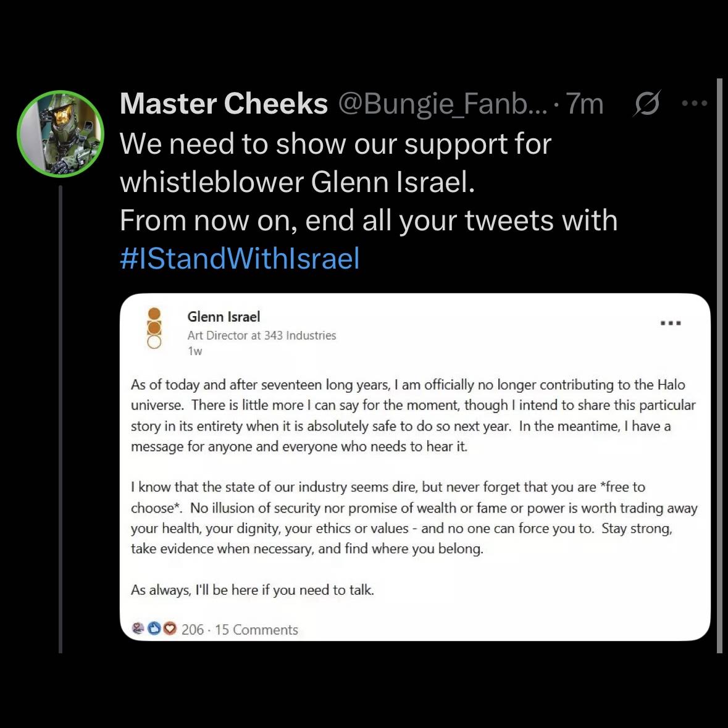The image size is (728, 728).
Task: Open the tweet's three-dot more menu
Action: [695, 103]
